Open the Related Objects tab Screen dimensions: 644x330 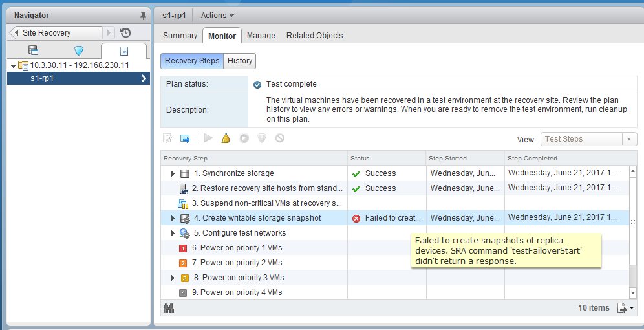coord(314,36)
